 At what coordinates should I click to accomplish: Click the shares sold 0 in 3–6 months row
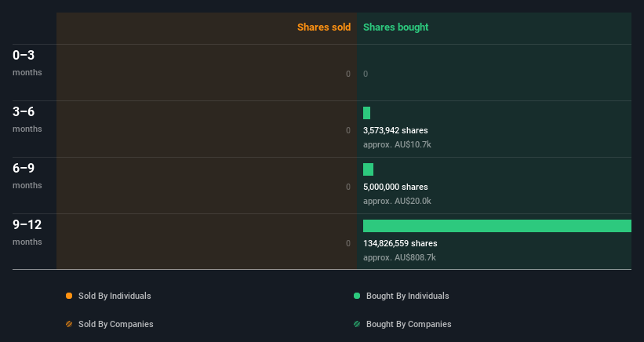point(348,130)
